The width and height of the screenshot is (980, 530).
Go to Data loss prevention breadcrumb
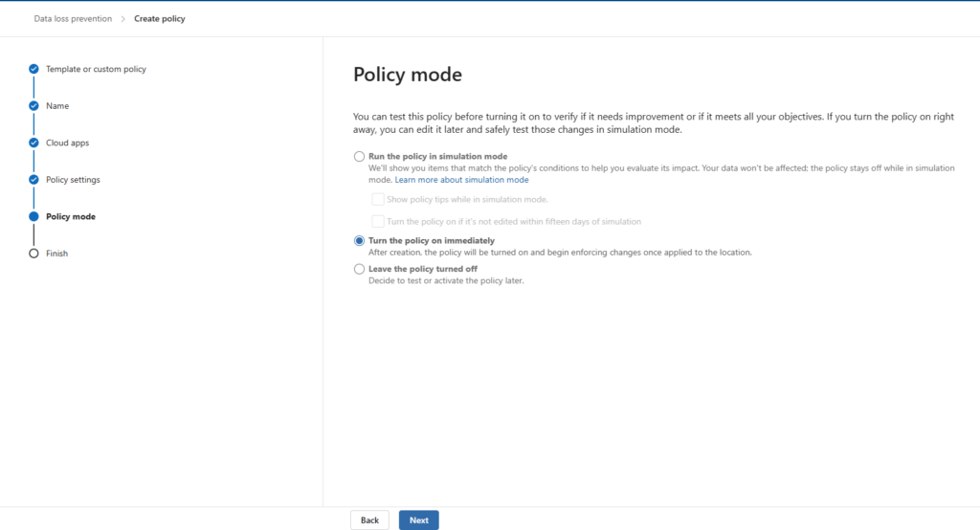pyautogui.click(x=73, y=19)
